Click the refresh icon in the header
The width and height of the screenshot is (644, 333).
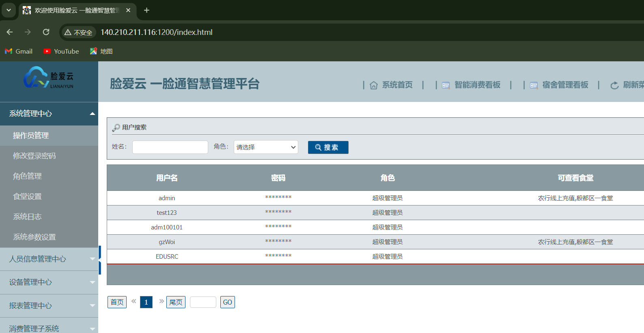point(615,85)
